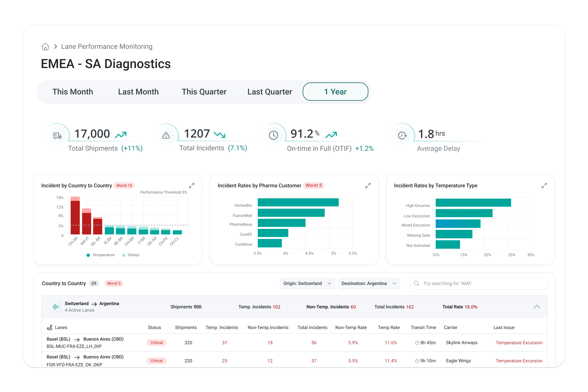This screenshot has width=588, height=392.
Task: Open the Origin: Switzerland dropdown
Action: click(x=307, y=283)
